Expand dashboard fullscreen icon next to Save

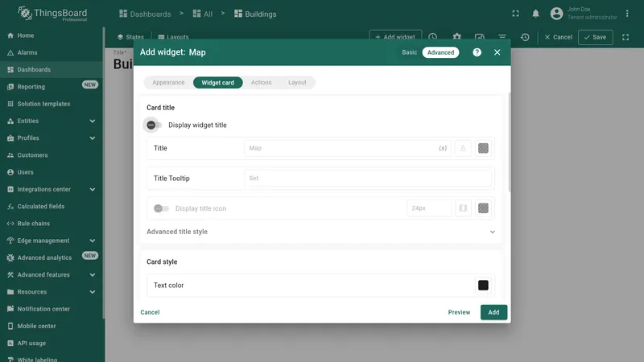pyautogui.click(x=625, y=37)
